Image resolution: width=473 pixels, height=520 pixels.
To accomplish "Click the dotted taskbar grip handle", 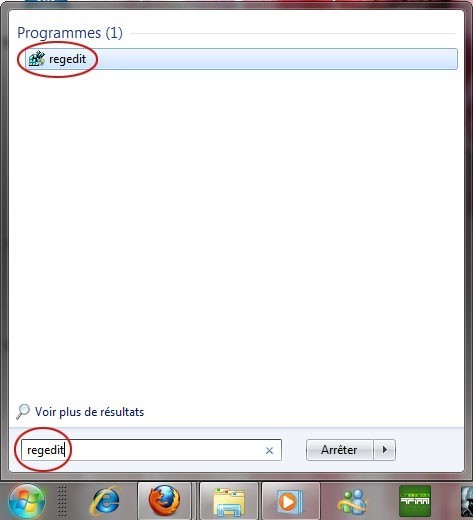I will (x=62, y=501).
